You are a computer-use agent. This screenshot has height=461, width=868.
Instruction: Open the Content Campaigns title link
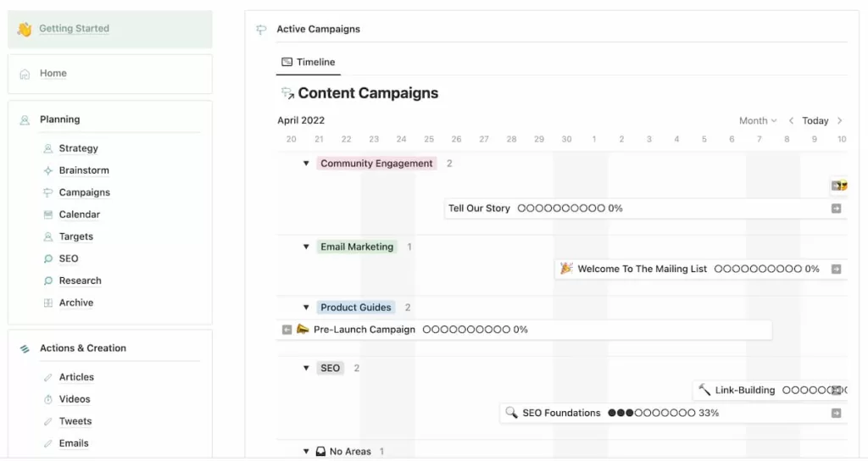(368, 93)
